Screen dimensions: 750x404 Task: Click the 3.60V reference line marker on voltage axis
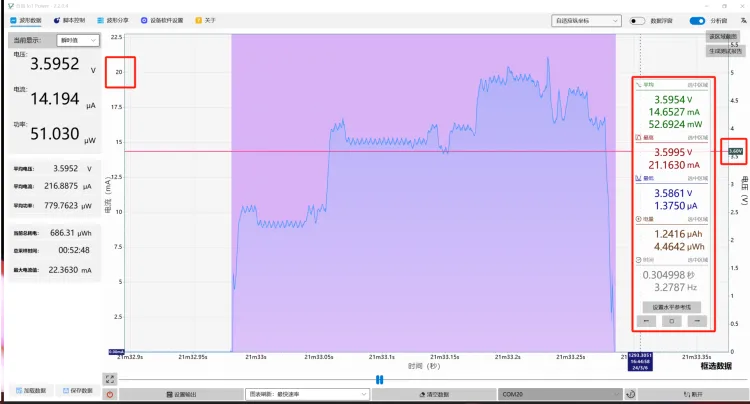(736, 151)
